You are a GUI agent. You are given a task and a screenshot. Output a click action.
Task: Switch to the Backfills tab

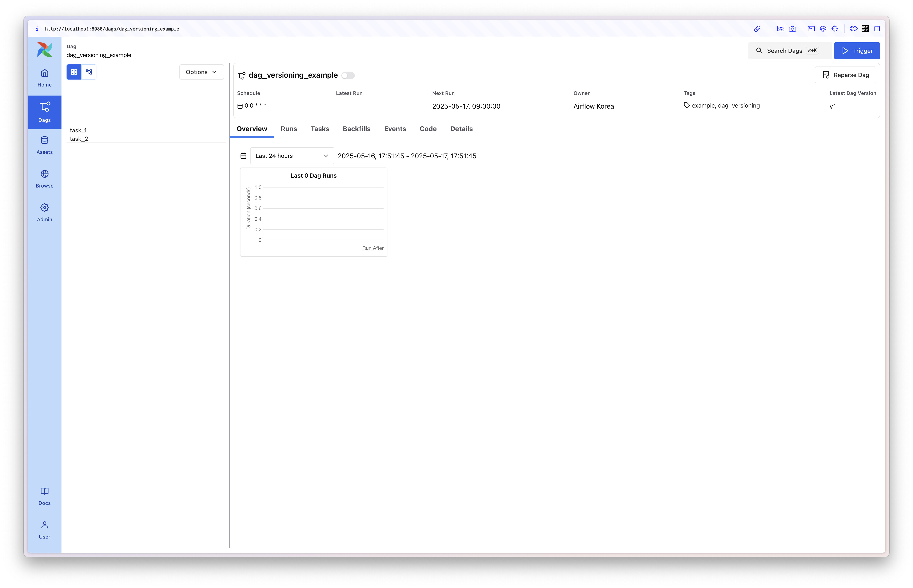pos(356,129)
